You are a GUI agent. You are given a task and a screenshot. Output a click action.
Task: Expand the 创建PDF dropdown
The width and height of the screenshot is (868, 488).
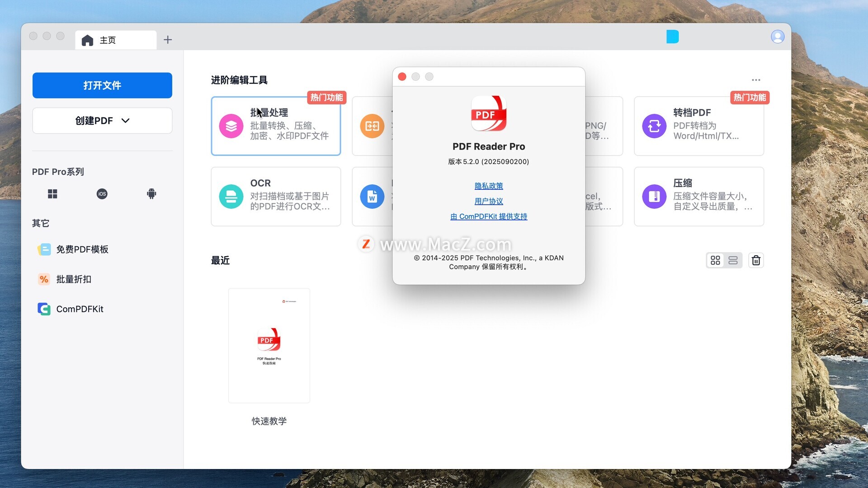(x=102, y=121)
